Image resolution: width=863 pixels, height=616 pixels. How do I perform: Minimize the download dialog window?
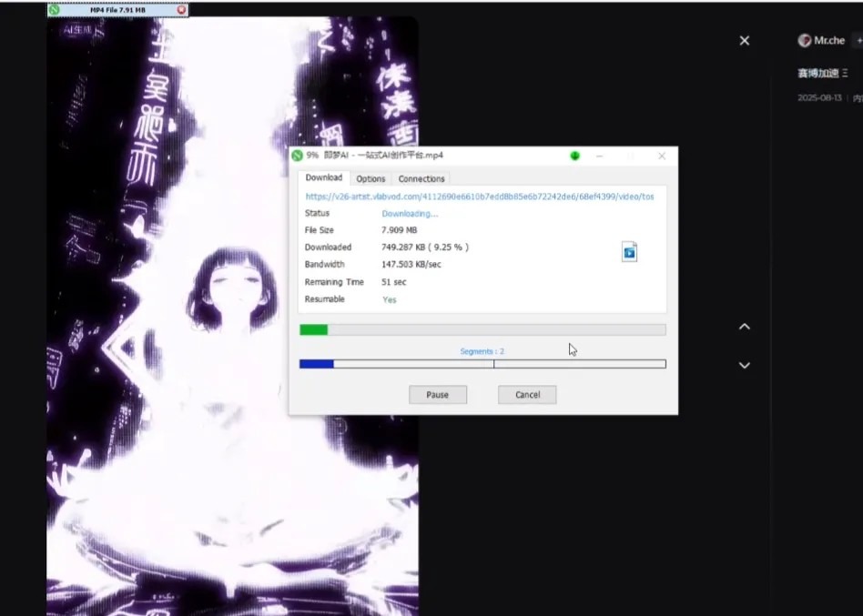point(600,156)
